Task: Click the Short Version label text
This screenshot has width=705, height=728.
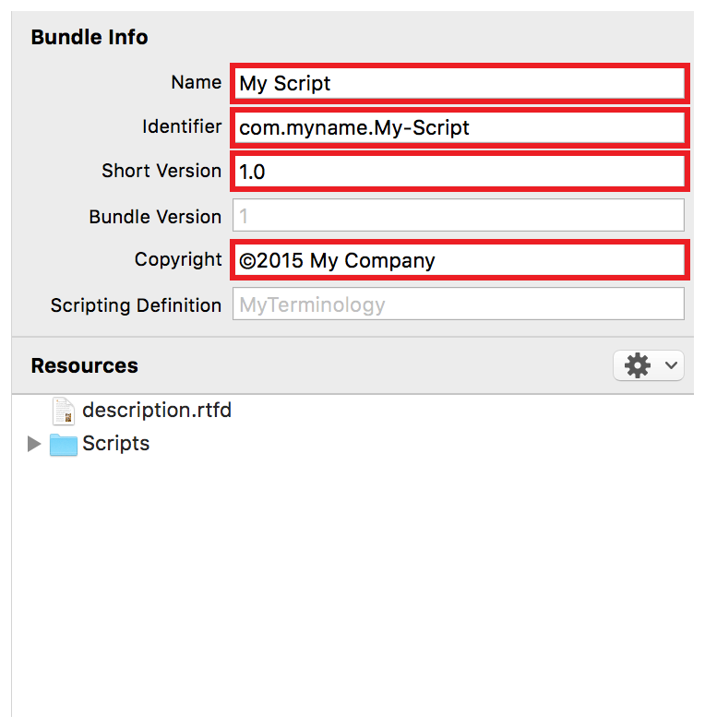Action: pyautogui.click(x=161, y=171)
